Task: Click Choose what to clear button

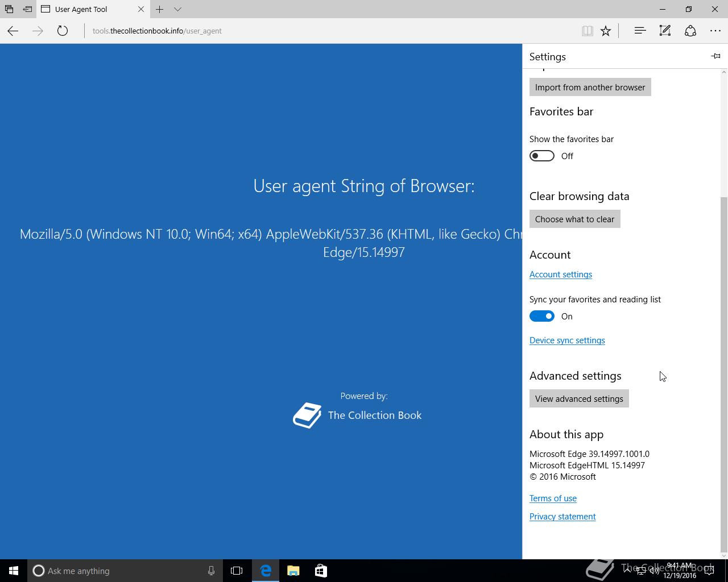Action: [x=574, y=219]
